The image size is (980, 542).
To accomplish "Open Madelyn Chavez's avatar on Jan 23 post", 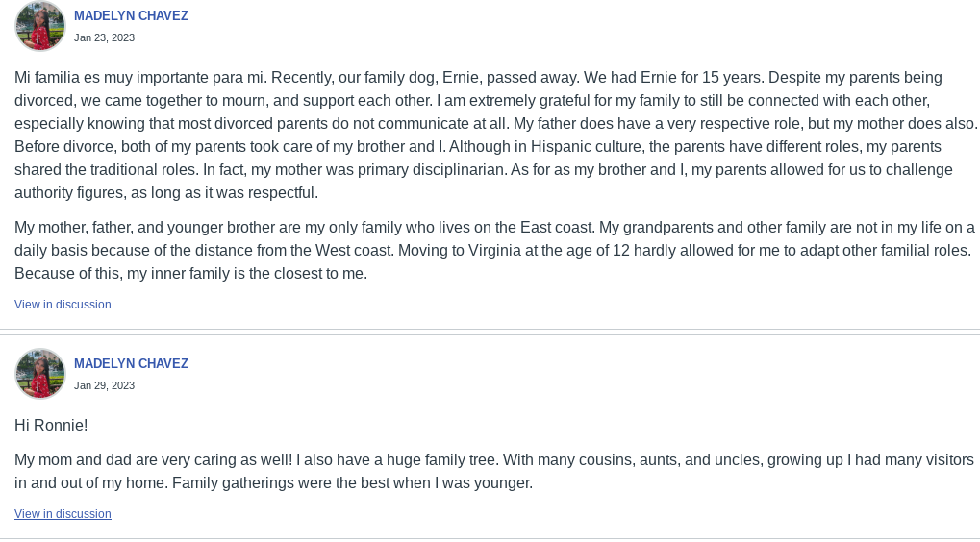I will pyautogui.click(x=40, y=26).
